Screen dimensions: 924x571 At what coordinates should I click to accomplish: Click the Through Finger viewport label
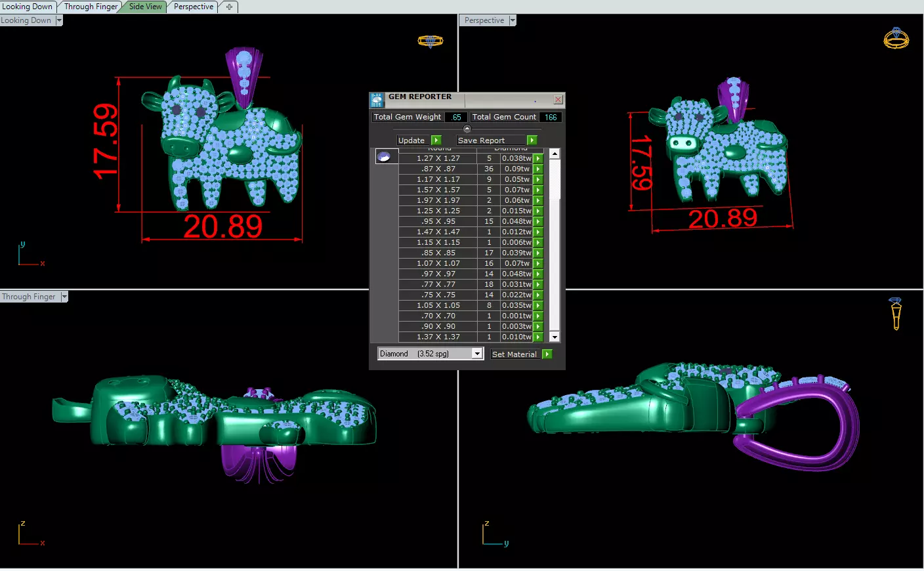(29, 297)
